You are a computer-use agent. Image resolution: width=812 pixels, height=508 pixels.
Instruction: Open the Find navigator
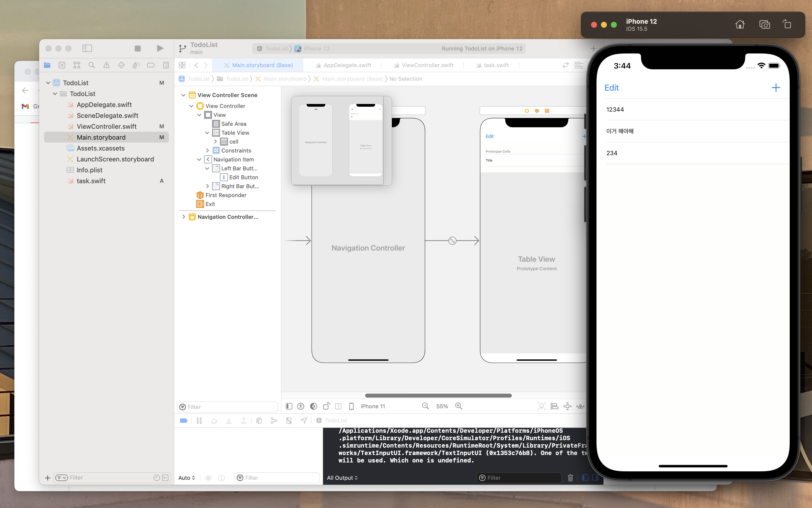click(91, 65)
